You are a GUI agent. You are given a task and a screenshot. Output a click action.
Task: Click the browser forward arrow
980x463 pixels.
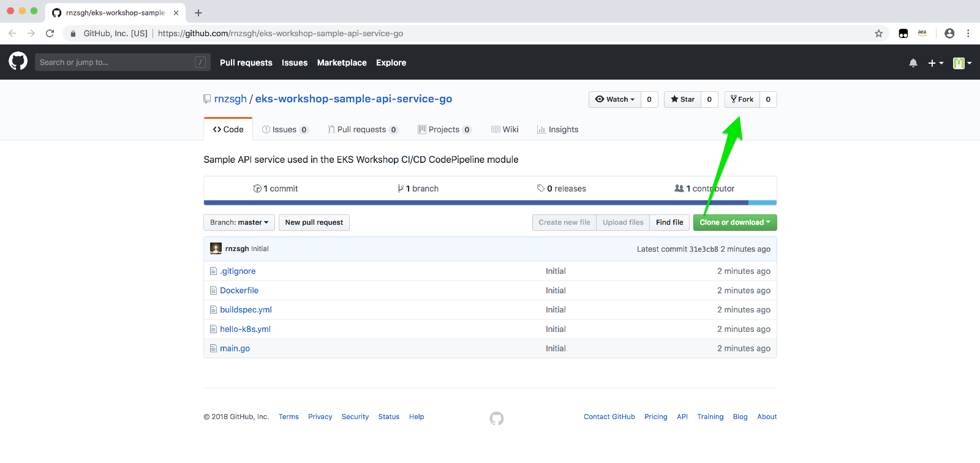coord(31,34)
